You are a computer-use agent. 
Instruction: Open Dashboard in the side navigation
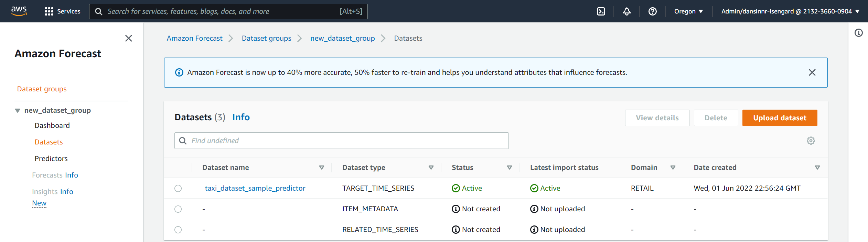52,125
